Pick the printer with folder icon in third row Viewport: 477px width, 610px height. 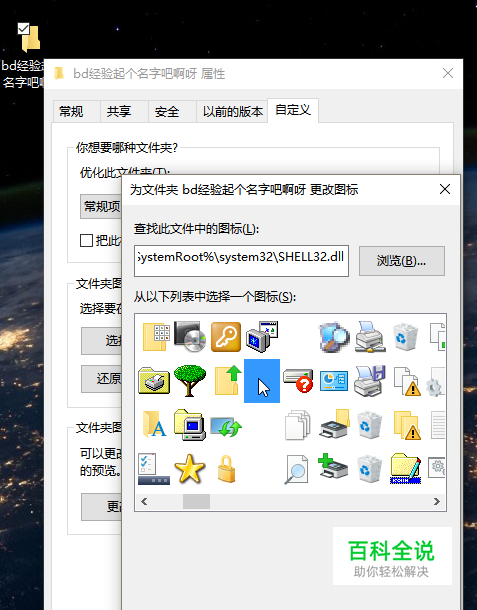(334, 424)
